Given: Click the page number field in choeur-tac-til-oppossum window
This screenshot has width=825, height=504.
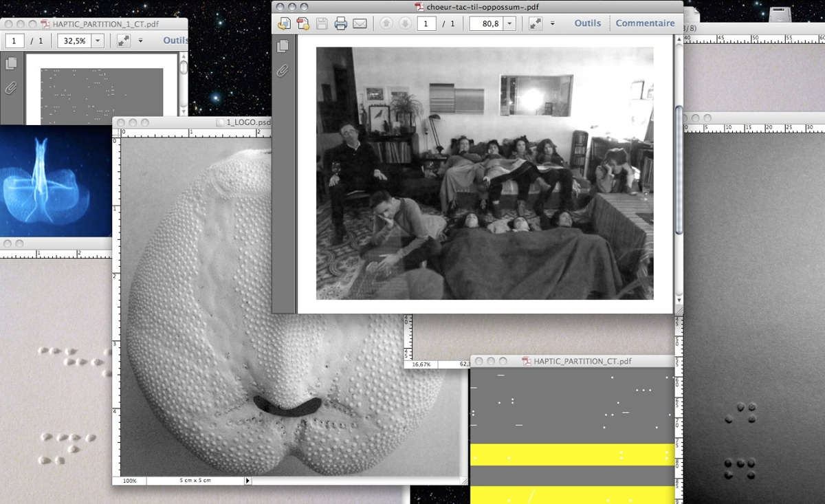Looking at the screenshot, I should tap(427, 23).
